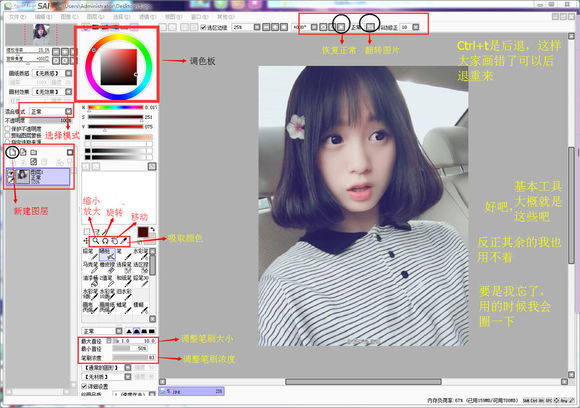Select the eyedropper color picker tool
Image resolution: width=580 pixels, height=408 pixels.
pyautogui.click(x=124, y=241)
